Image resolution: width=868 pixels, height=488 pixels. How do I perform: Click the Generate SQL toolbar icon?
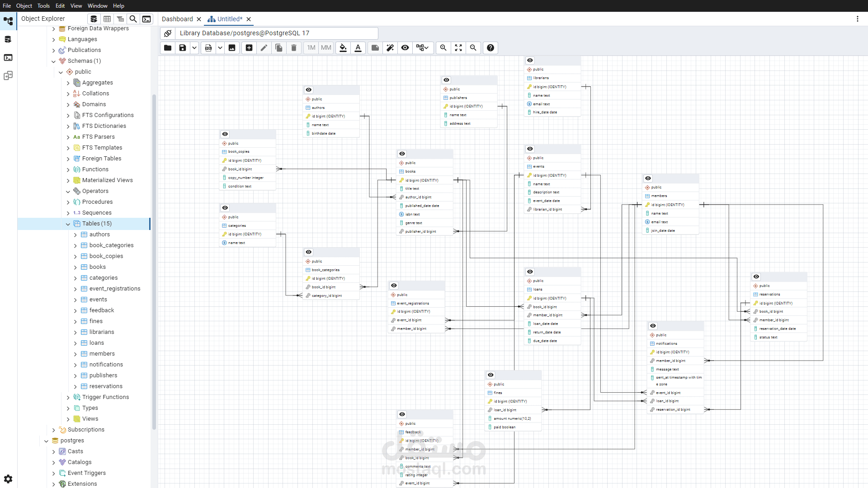click(208, 48)
